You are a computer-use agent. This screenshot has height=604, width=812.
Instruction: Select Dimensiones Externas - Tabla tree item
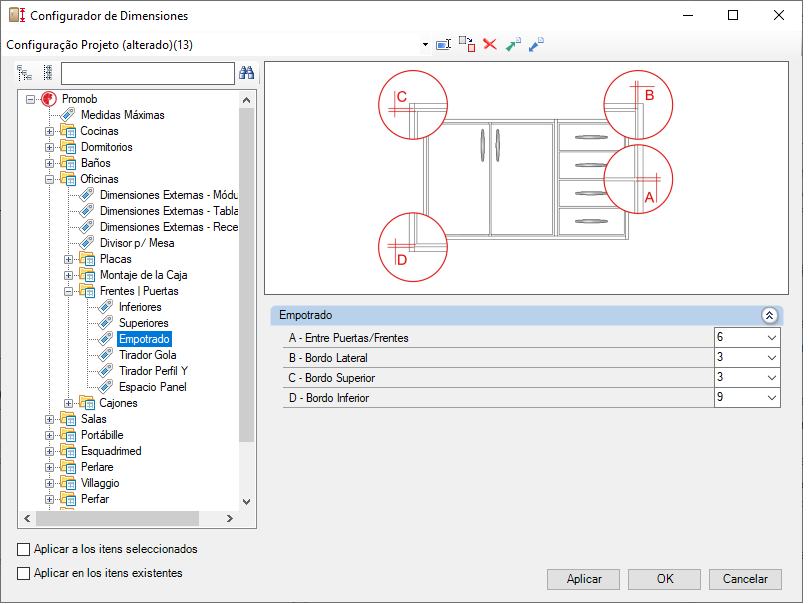click(x=169, y=211)
